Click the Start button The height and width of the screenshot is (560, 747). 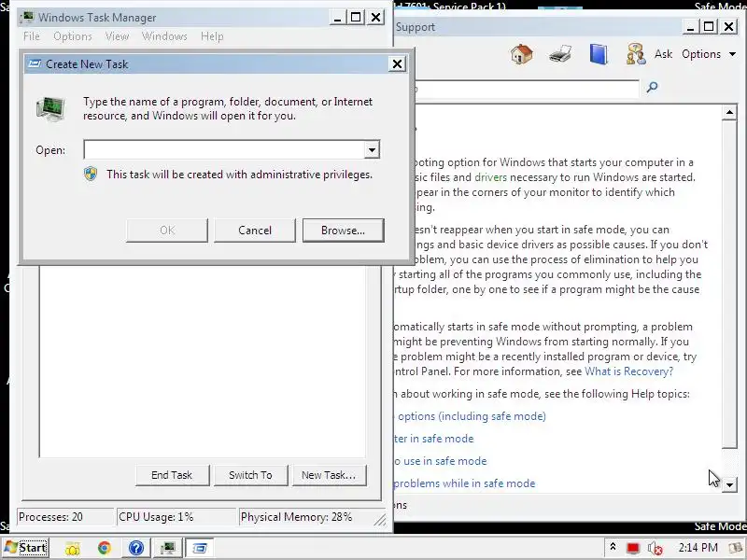pos(25,548)
